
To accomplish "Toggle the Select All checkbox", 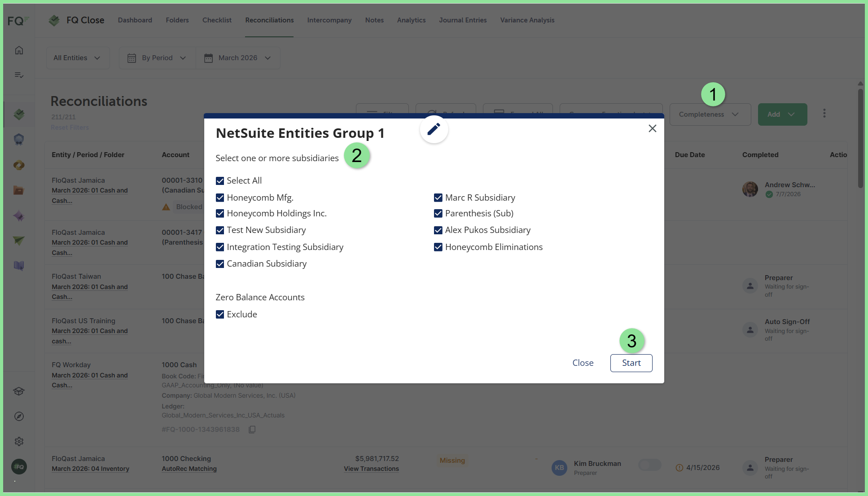I will [220, 181].
